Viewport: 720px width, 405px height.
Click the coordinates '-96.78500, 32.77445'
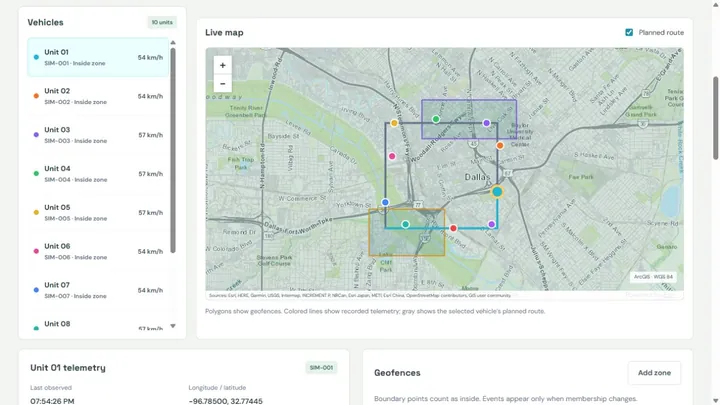pyautogui.click(x=225, y=401)
